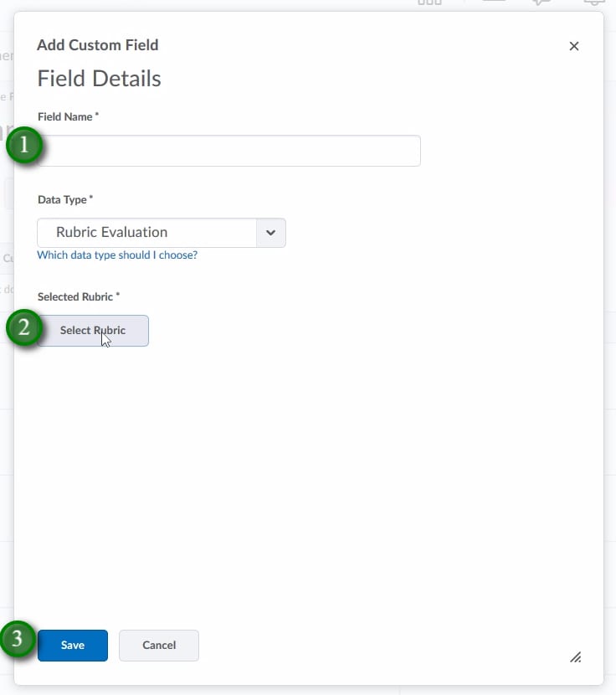Viewport: 616px width, 695px height.
Task: Save the custom field
Action: [x=73, y=646]
